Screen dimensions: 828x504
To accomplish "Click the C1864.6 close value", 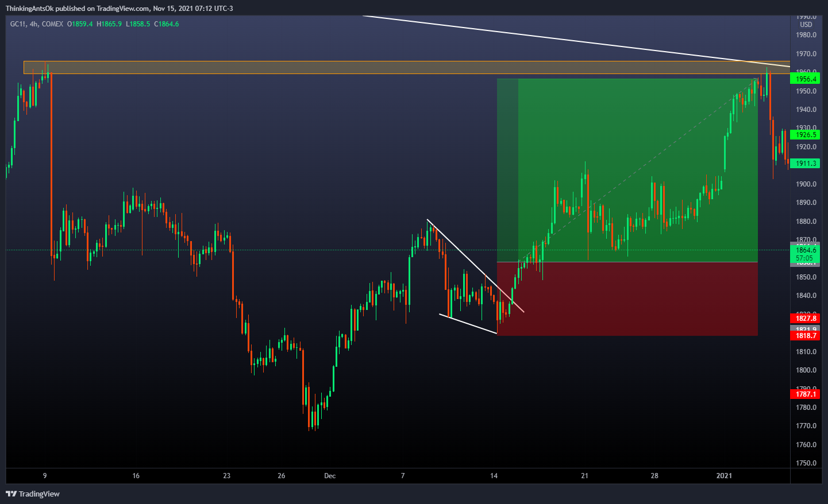I will [167, 24].
